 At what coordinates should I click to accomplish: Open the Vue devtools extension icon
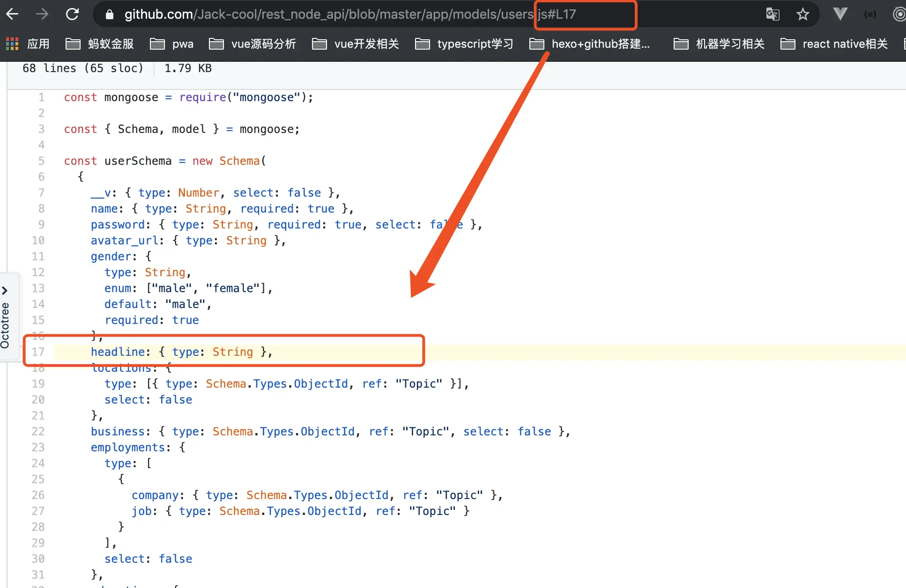(840, 14)
